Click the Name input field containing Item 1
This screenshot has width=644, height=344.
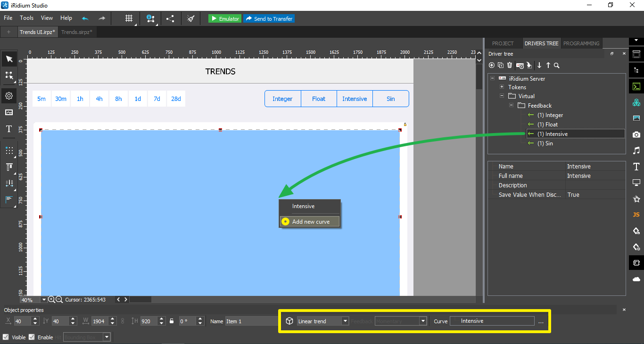tap(252, 321)
